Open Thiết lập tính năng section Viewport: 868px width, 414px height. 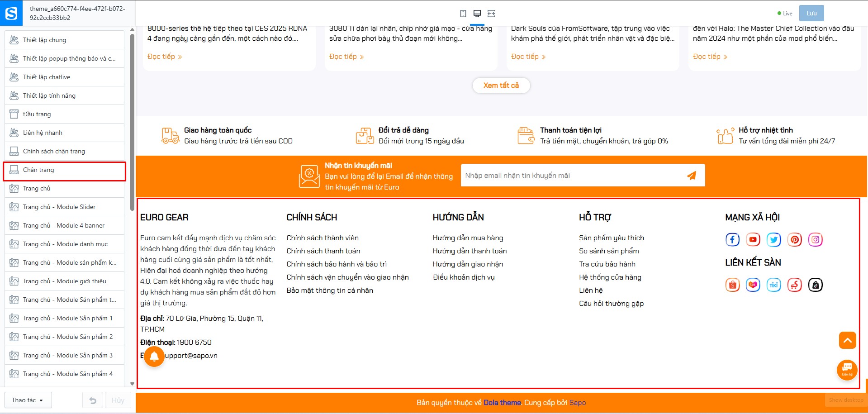tap(64, 95)
